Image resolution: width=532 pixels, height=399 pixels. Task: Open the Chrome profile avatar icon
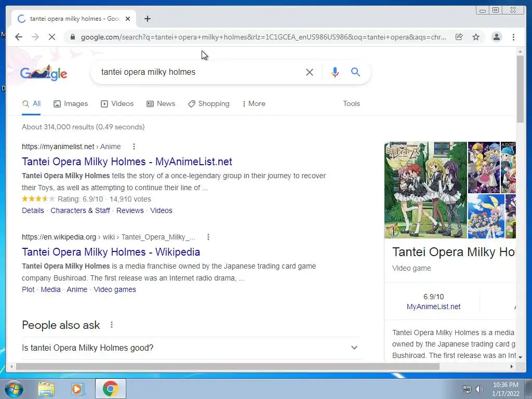click(496, 37)
